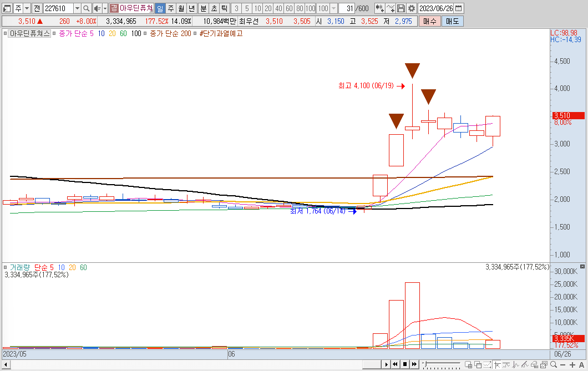Close the volume panel with x

pyautogui.click(x=582, y=266)
